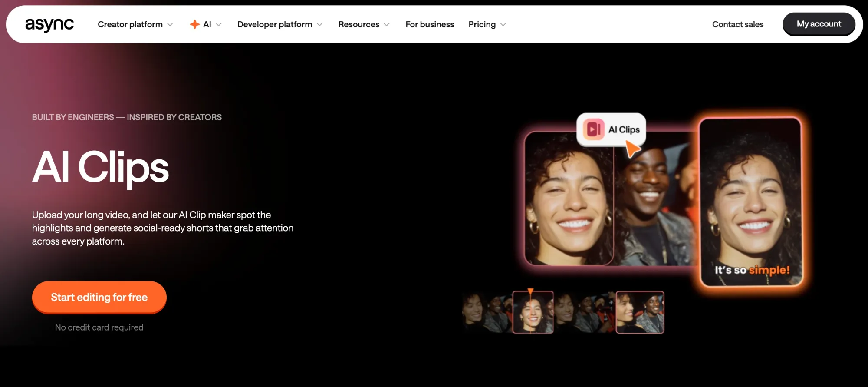Image resolution: width=868 pixels, height=387 pixels.
Task: Open the Pricing menu item
Action: pyautogui.click(x=482, y=25)
